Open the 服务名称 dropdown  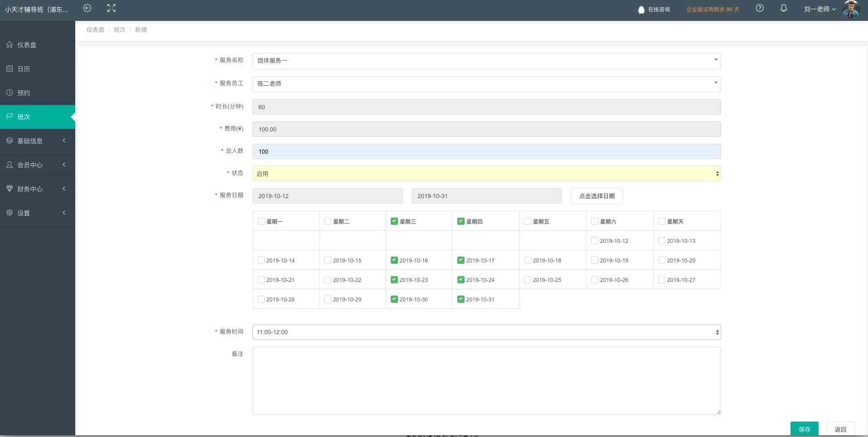pos(486,61)
